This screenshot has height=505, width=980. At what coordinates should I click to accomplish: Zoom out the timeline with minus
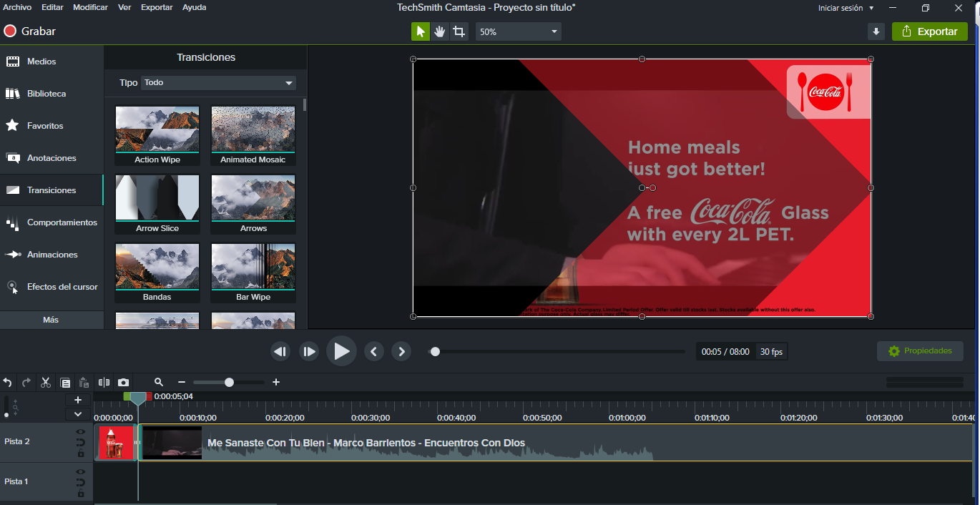point(182,383)
